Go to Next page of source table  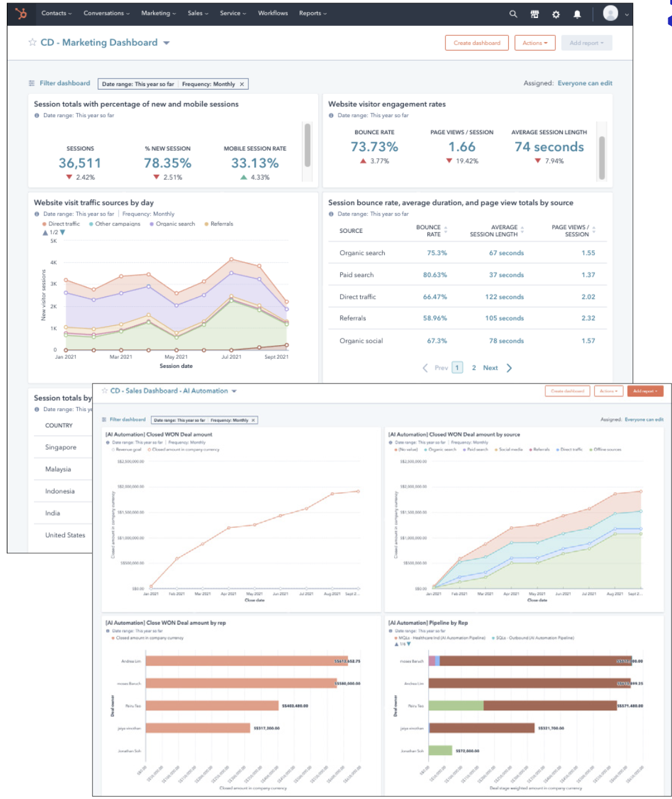(x=491, y=368)
